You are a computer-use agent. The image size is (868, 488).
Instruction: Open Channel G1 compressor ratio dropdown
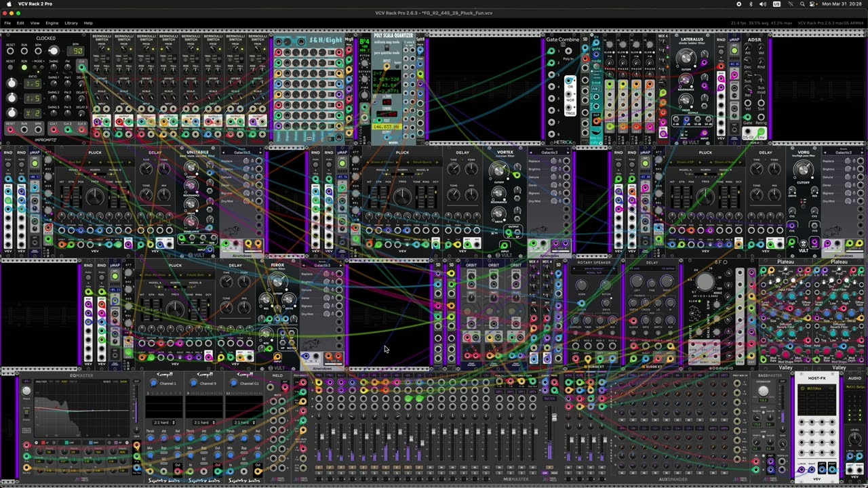tap(244, 422)
